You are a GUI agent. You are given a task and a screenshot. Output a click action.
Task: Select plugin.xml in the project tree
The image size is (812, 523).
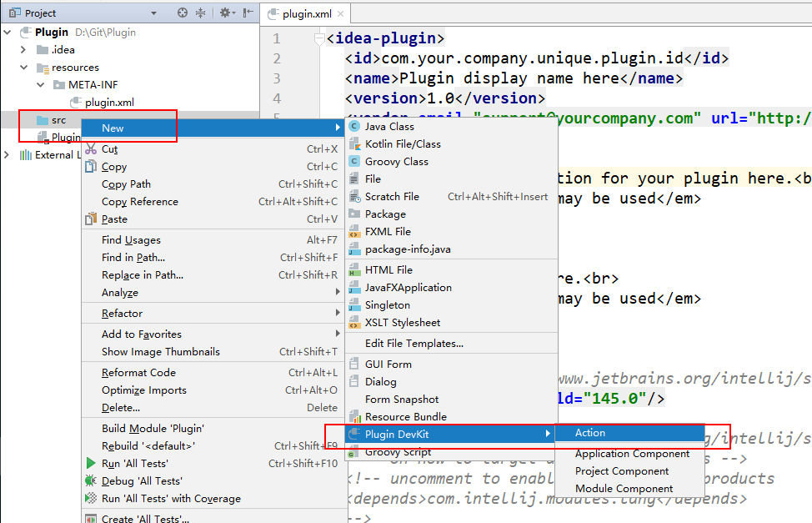(109, 102)
